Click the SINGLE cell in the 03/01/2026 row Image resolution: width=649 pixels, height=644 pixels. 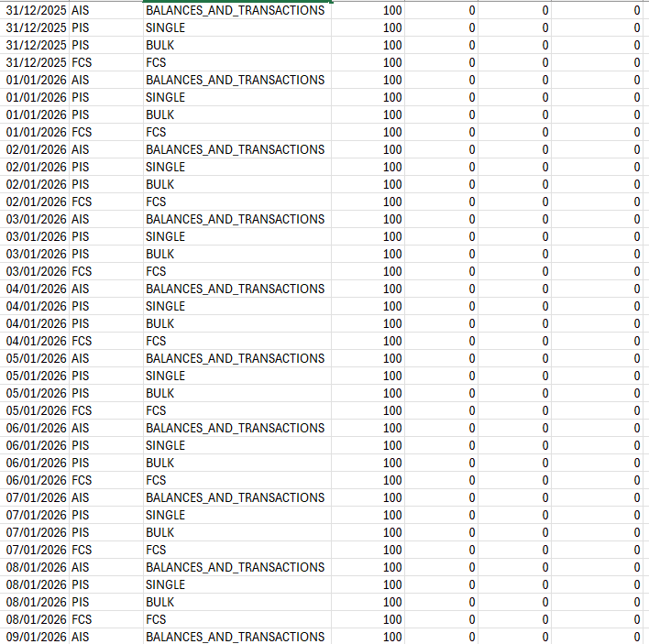tap(165, 236)
